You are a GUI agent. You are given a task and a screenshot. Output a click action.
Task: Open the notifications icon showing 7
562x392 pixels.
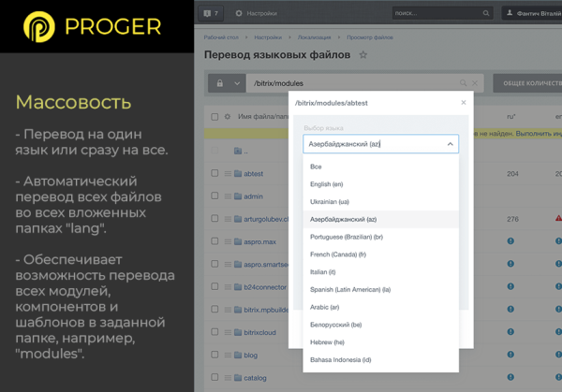pos(210,13)
